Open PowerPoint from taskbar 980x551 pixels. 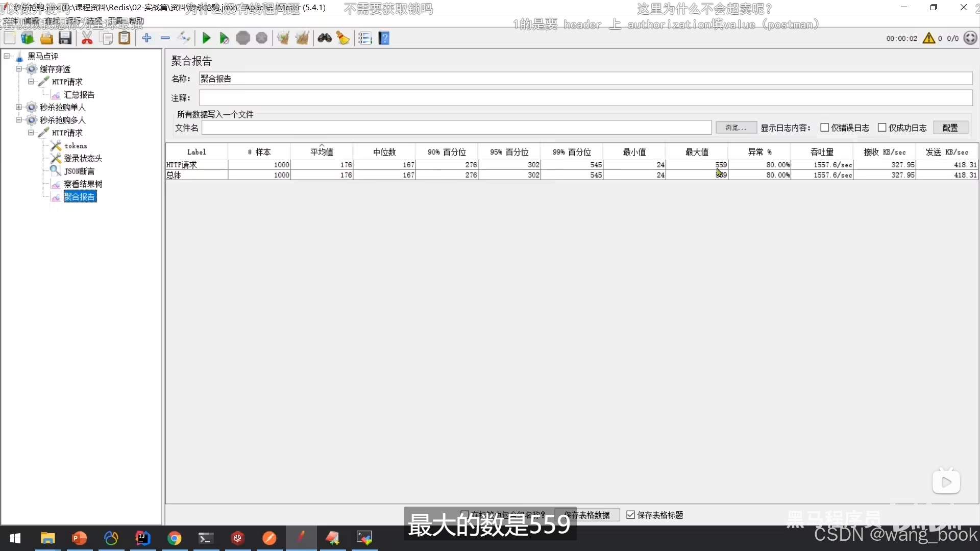(79, 538)
